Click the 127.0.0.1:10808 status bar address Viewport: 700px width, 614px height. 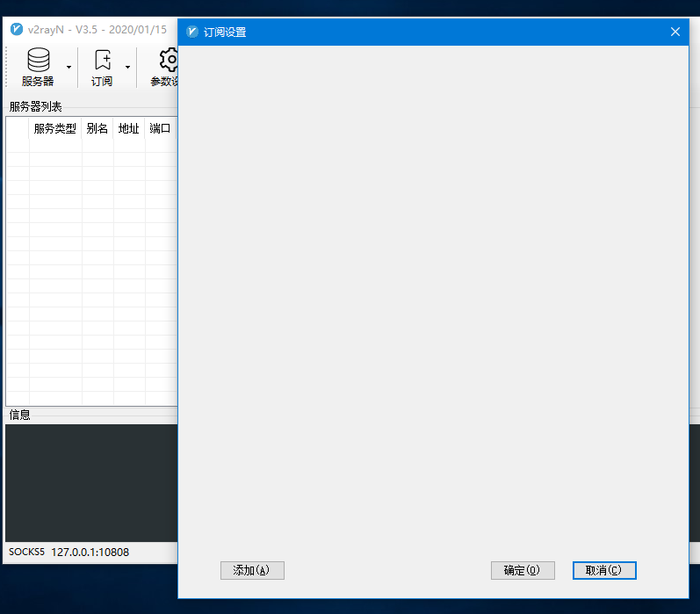coord(90,553)
